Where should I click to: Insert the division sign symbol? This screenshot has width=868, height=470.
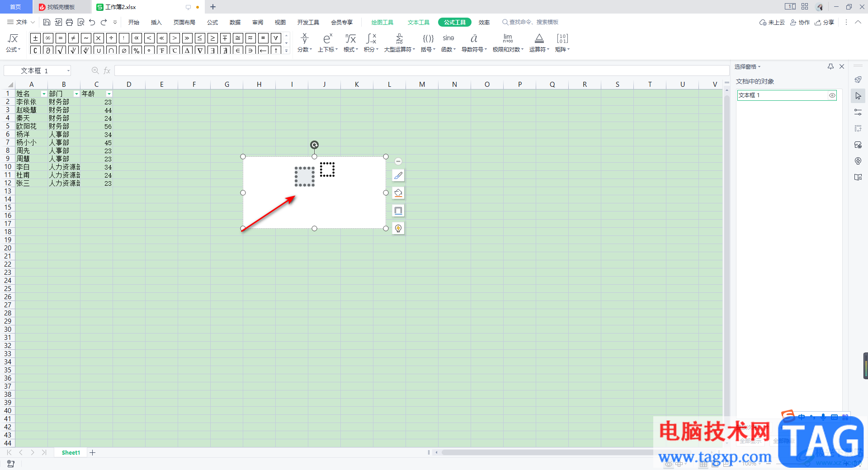[x=111, y=38]
